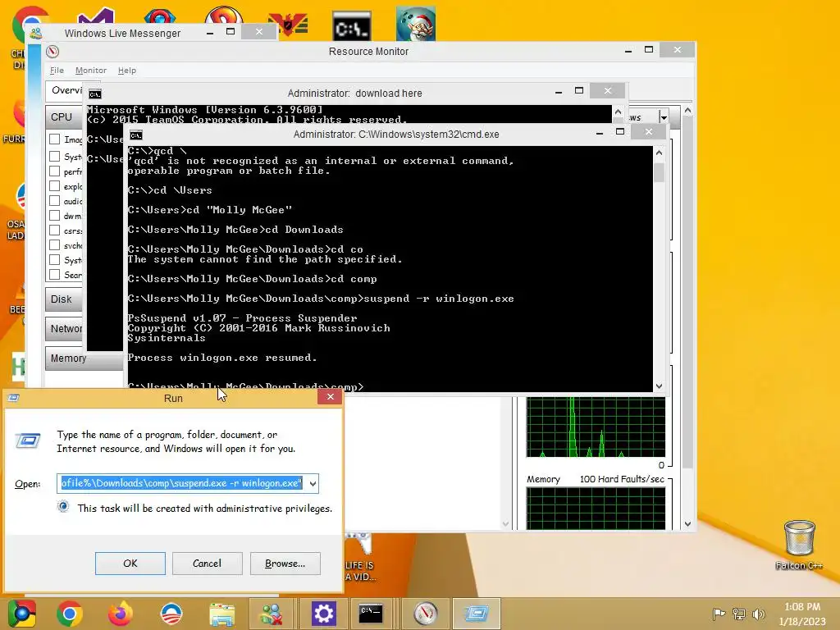This screenshot has width=840, height=630.
Task: Switch to Resource Monitor taskbar icon
Action: pos(426,614)
